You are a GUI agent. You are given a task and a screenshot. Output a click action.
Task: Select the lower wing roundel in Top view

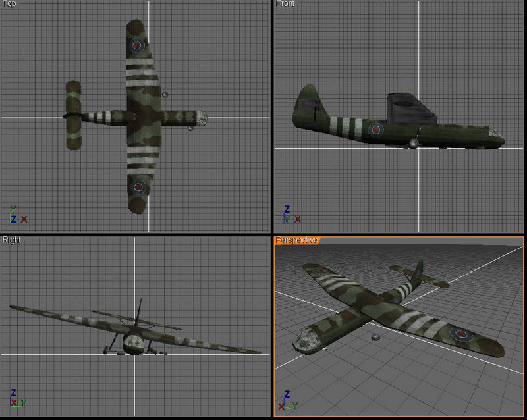[138, 187]
